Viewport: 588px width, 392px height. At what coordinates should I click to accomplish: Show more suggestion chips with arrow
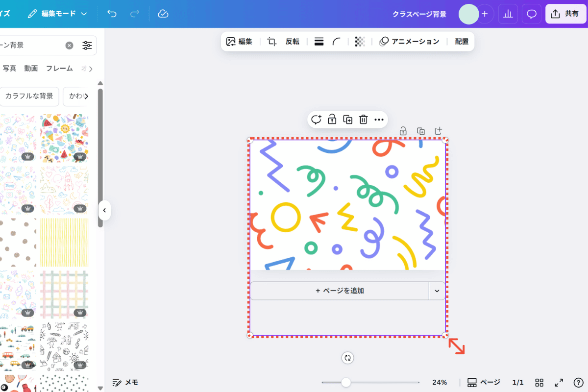point(87,97)
